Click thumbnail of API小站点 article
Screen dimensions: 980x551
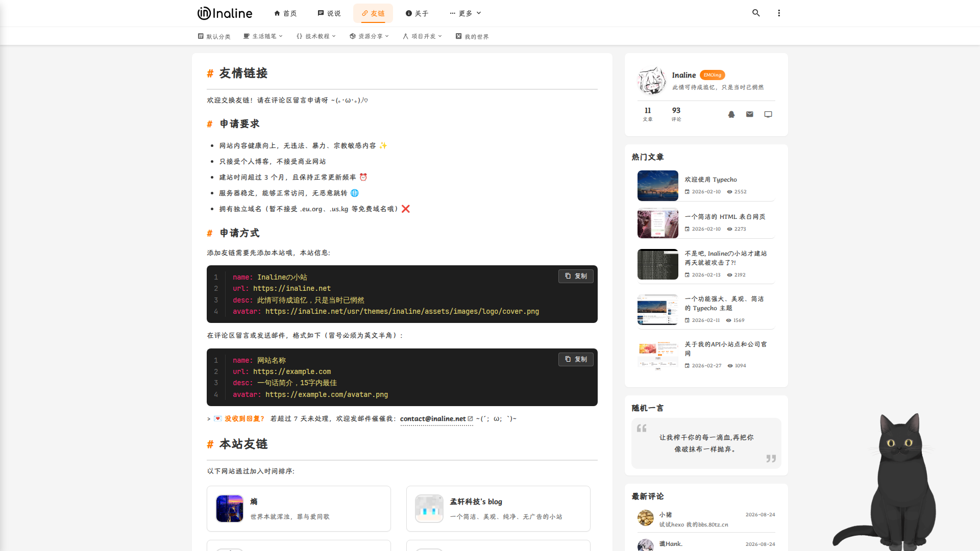[x=658, y=355]
